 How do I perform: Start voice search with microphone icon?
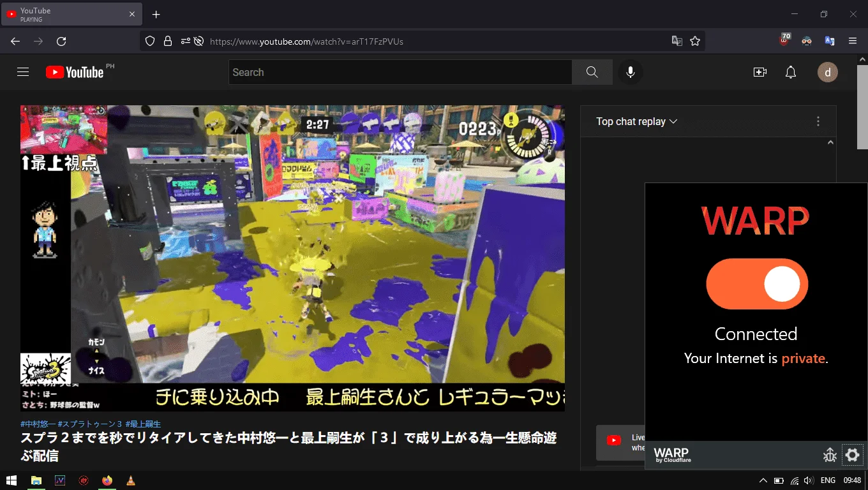tap(631, 72)
